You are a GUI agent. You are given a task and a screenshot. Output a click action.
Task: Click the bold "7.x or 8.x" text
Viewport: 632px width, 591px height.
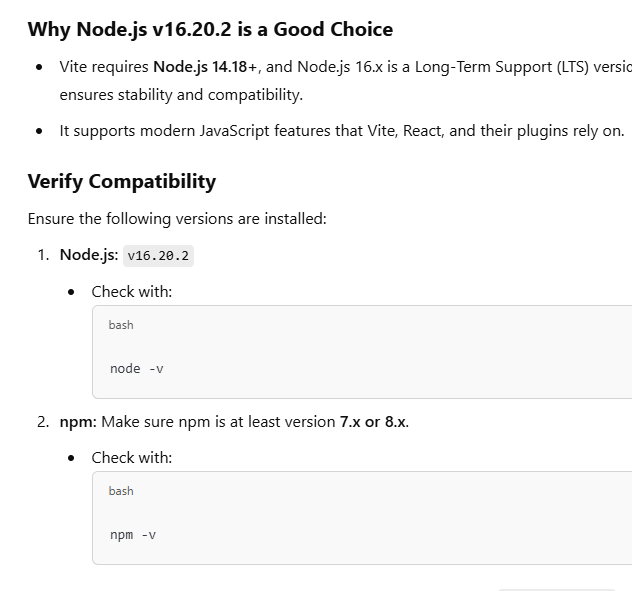pyautogui.click(x=372, y=421)
